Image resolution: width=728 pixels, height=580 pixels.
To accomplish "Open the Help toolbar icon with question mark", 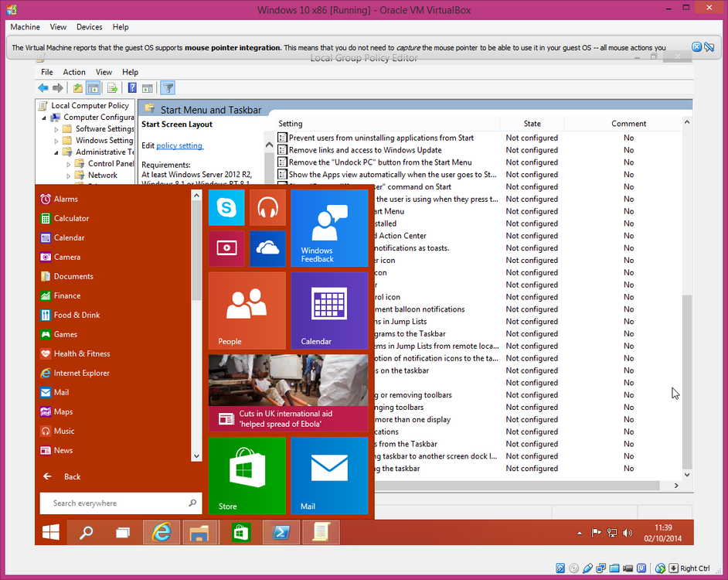I will click(132, 88).
